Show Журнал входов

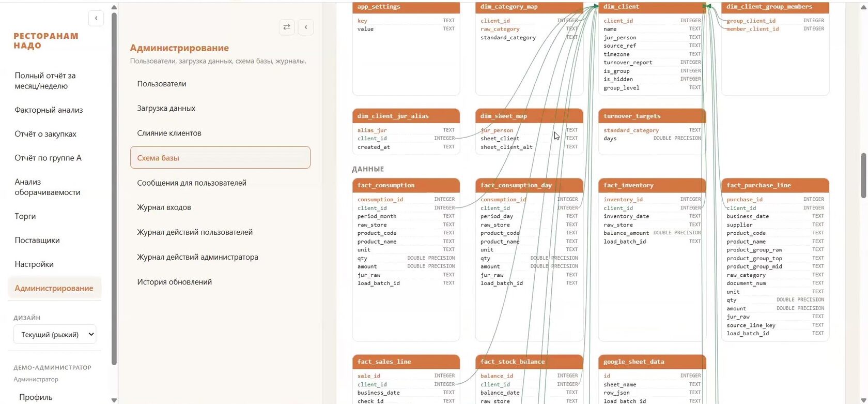pos(220,207)
